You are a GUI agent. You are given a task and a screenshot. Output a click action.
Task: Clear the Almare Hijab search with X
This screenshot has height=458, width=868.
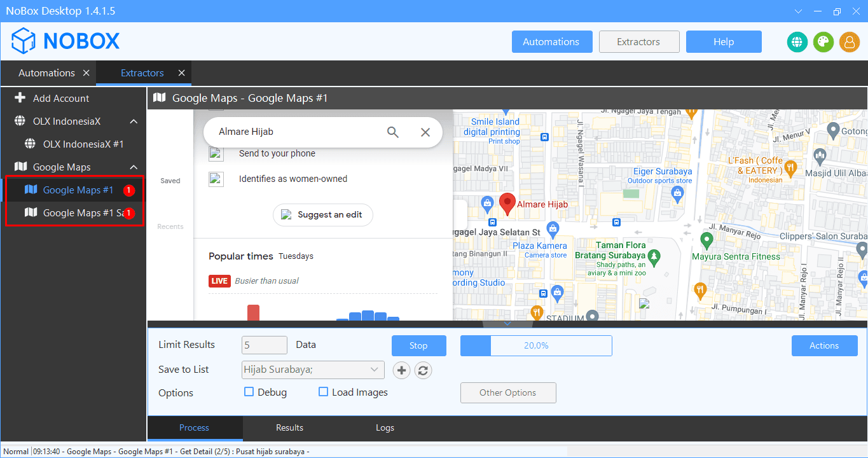tap(425, 132)
